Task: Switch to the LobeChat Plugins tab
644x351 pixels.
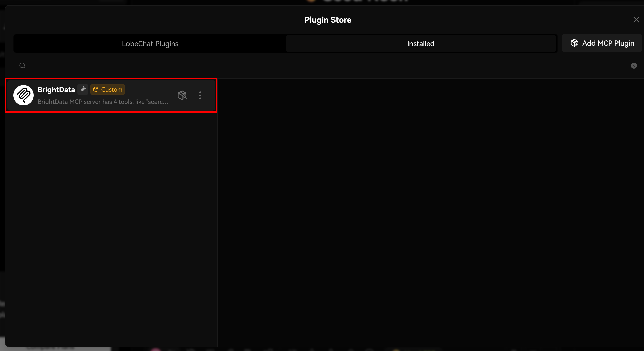Action: 150,43
